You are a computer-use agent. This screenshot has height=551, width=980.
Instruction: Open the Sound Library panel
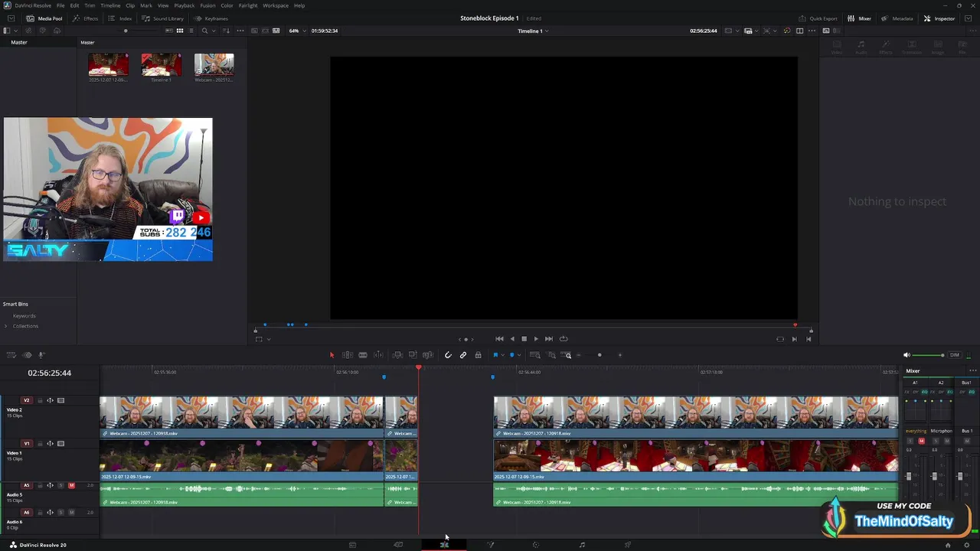[x=162, y=18]
